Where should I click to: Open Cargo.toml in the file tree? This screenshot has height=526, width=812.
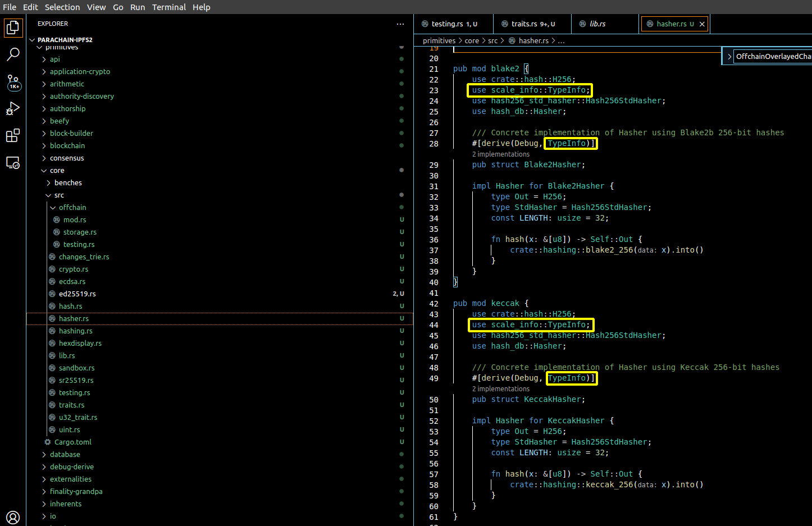pos(72,442)
